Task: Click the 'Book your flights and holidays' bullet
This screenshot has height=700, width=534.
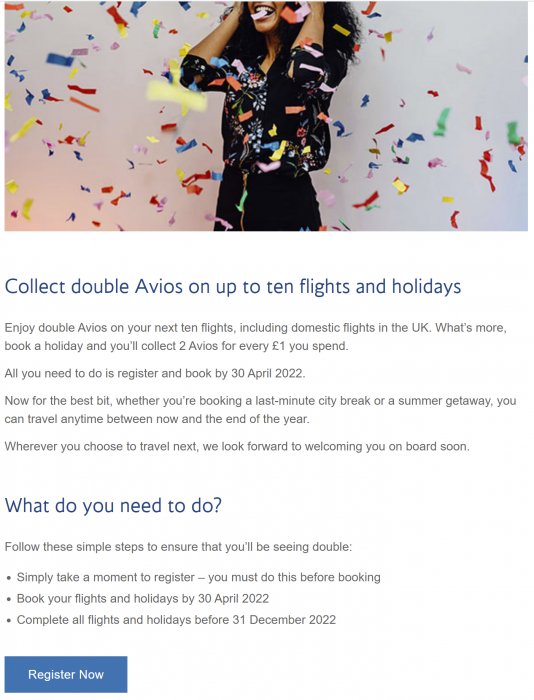Action: click(143, 599)
